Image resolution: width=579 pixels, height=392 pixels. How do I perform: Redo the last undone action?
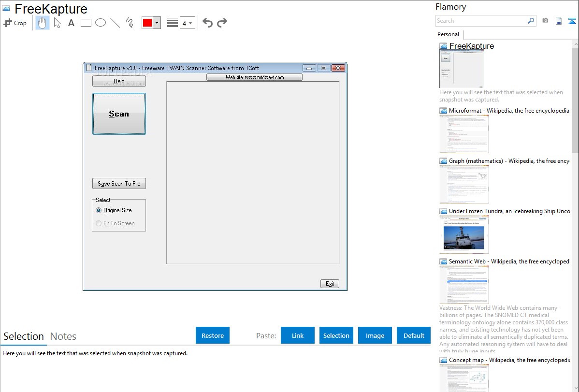[222, 23]
